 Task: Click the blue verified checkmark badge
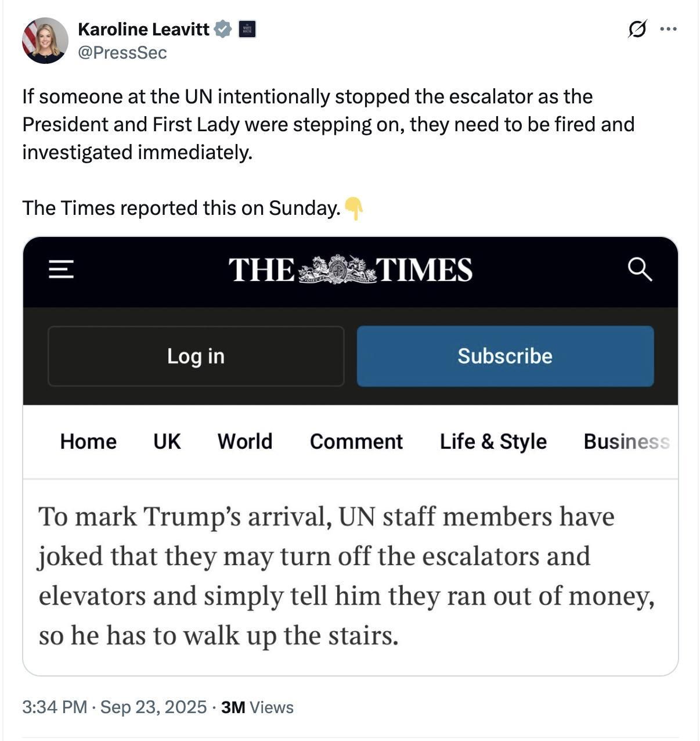point(223,29)
